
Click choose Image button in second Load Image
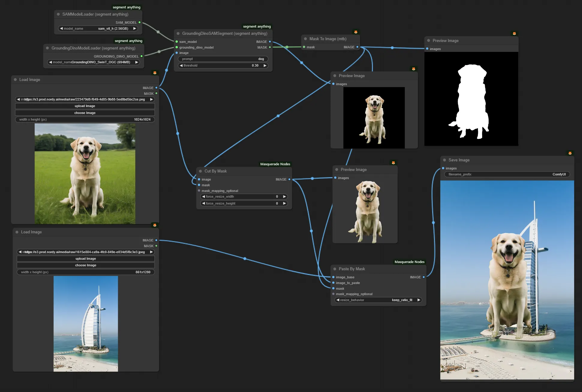tap(85, 265)
